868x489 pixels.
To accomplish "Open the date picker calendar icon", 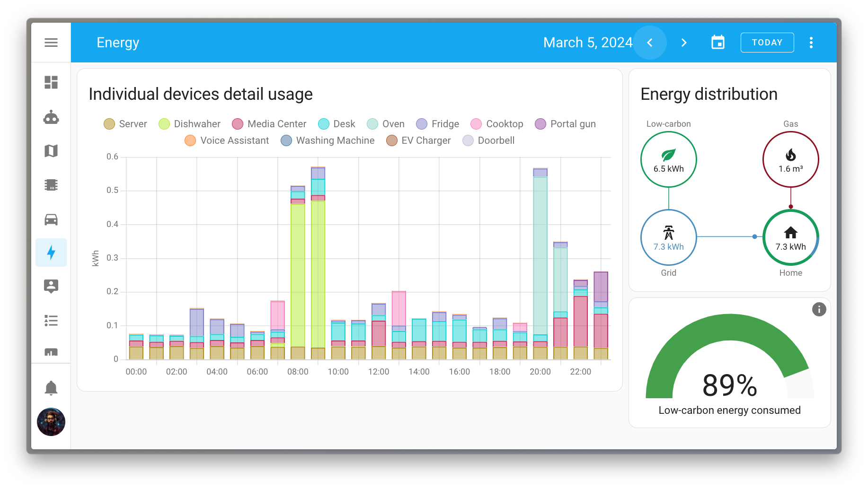I will [x=717, y=42].
